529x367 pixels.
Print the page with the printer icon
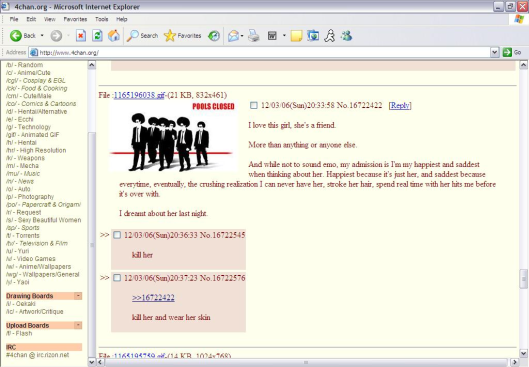(x=254, y=35)
